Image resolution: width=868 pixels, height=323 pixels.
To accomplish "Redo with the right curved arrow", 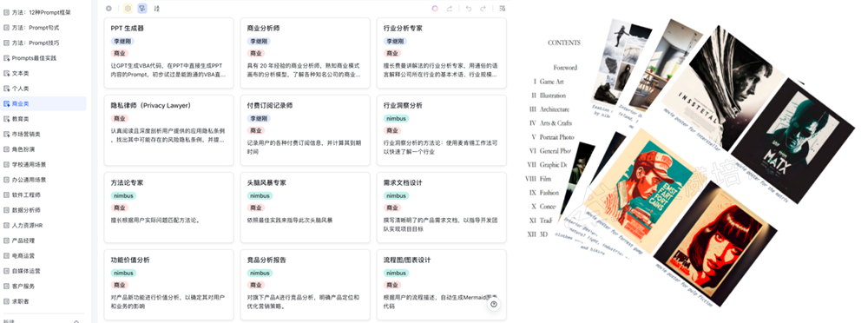I will [483, 9].
